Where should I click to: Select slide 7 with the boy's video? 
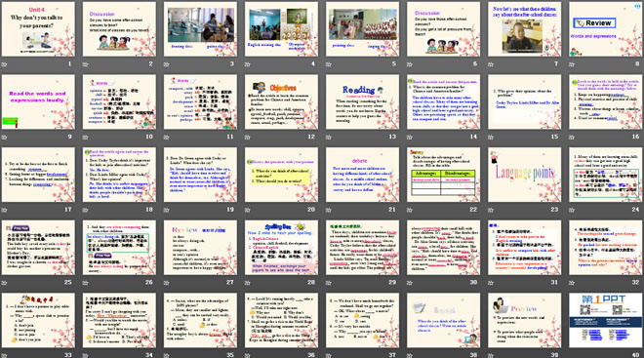525,29
